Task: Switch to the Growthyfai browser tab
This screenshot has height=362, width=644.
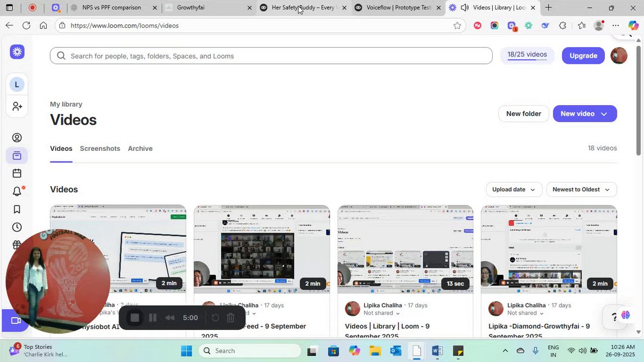Action: point(209,8)
